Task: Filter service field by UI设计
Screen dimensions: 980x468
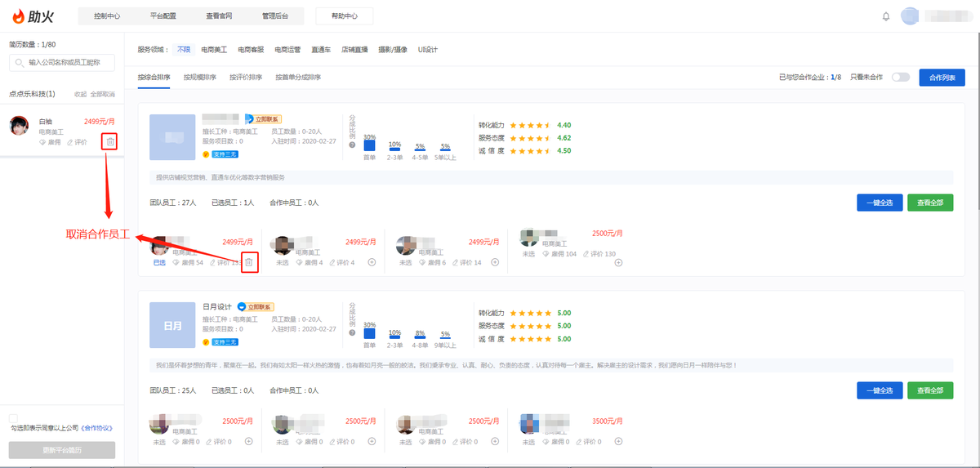Action: [428, 50]
